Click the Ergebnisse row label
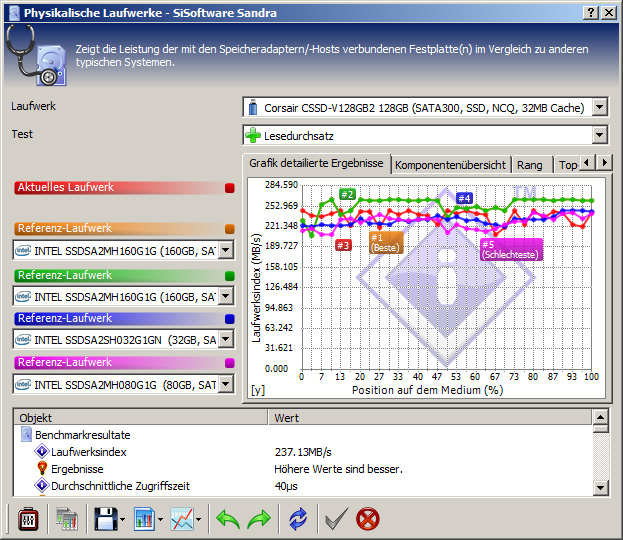This screenshot has width=623, height=540. point(77,469)
